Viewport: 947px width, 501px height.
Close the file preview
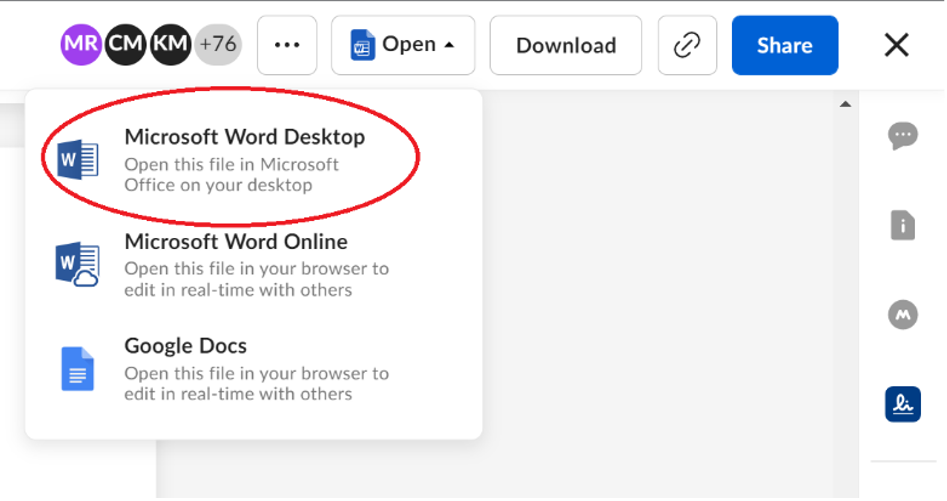point(896,45)
